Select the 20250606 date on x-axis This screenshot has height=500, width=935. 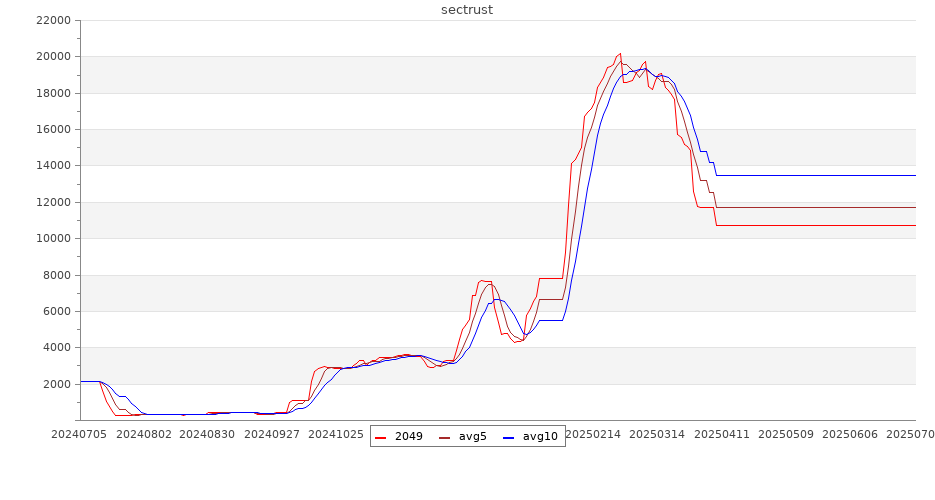point(850,435)
